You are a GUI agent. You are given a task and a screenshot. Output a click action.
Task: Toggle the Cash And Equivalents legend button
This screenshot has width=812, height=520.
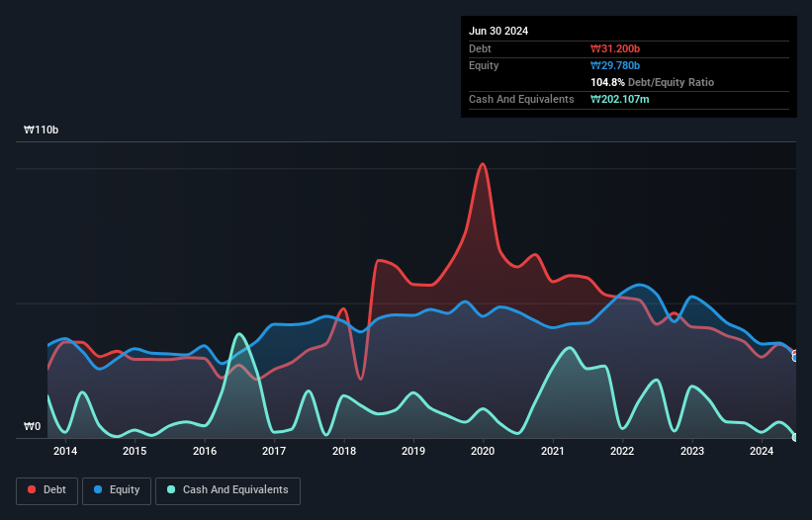pyautogui.click(x=227, y=490)
